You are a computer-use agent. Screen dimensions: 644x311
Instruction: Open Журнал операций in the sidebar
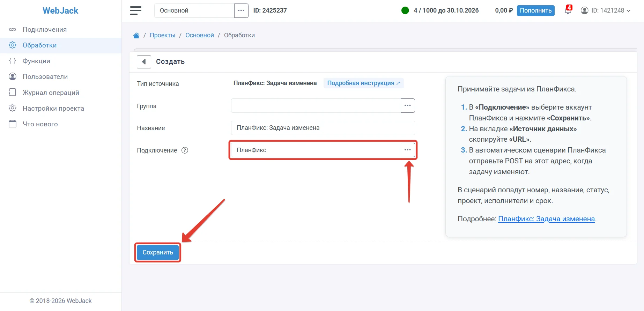61,92
